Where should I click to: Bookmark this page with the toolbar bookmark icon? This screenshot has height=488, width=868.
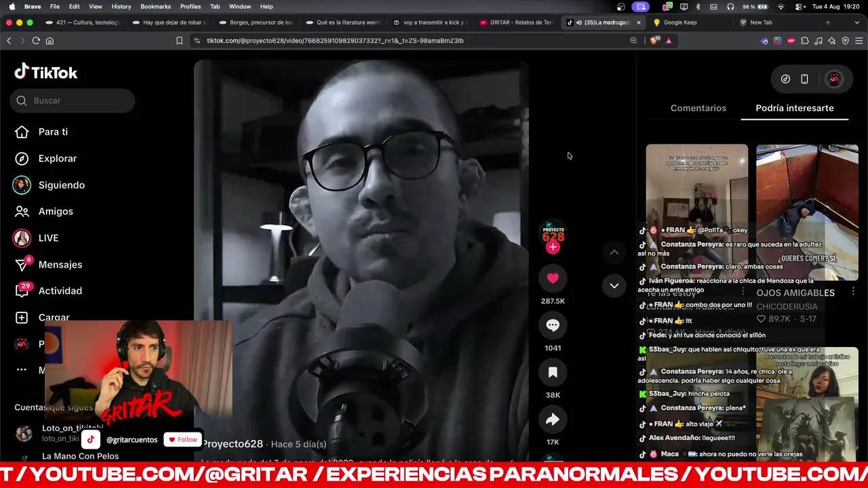(179, 41)
